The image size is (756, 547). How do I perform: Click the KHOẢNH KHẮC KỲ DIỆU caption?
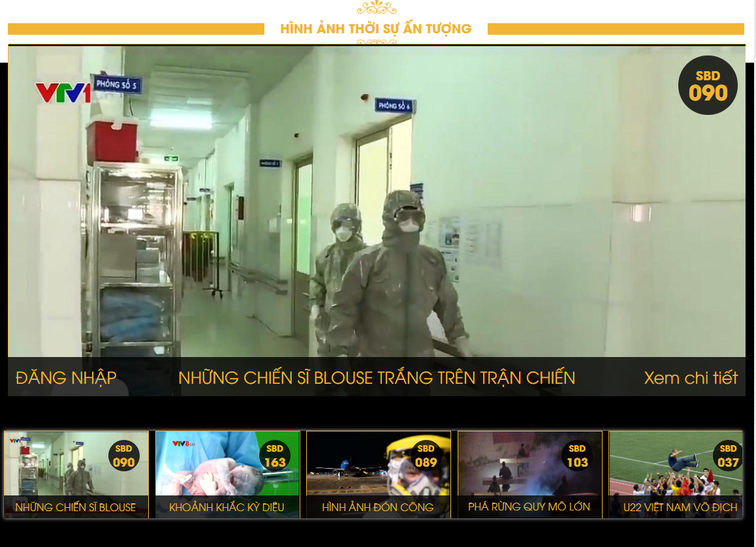(x=227, y=507)
